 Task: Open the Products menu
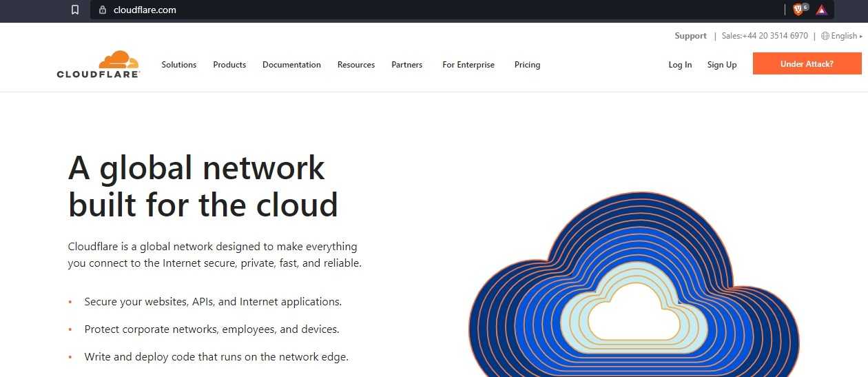229,65
